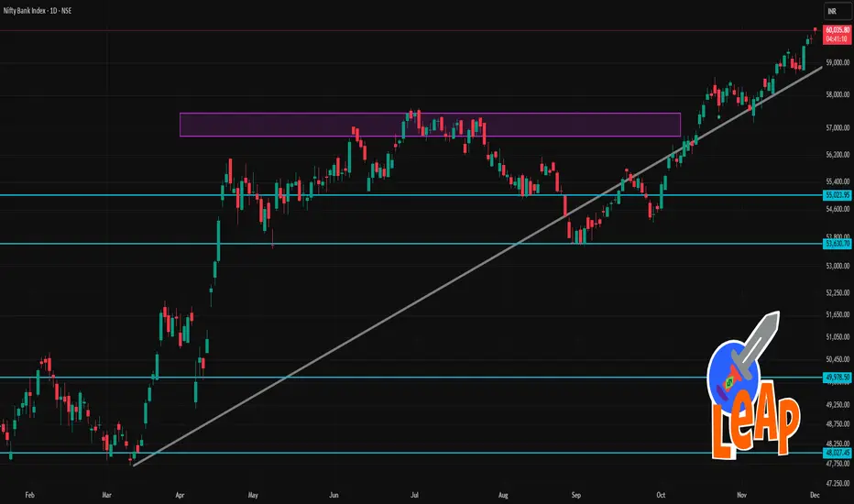The height and width of the screenshot is (504, 854).
Task: Select the current price label 60,035.80
Action: [838, 30]
